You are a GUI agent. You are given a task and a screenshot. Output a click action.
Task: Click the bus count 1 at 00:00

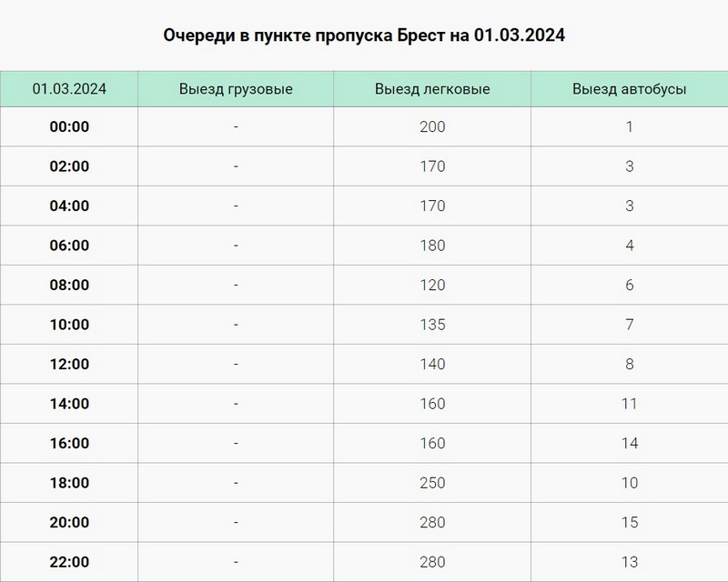[x=629, y=127]
